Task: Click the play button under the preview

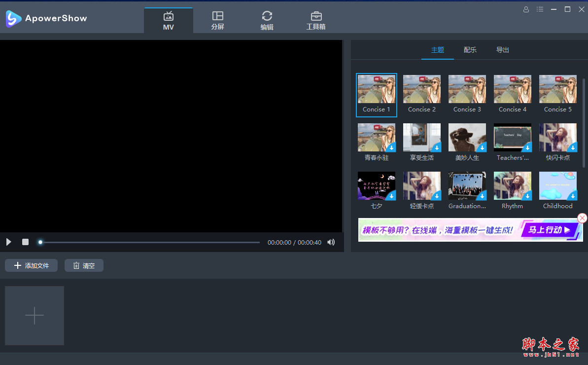Action: 8,242
